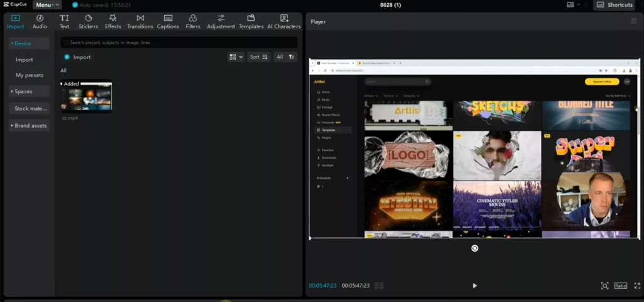644x302 pixels.
Task: Open My presets in the sidebar
Action: coord(29,75)
